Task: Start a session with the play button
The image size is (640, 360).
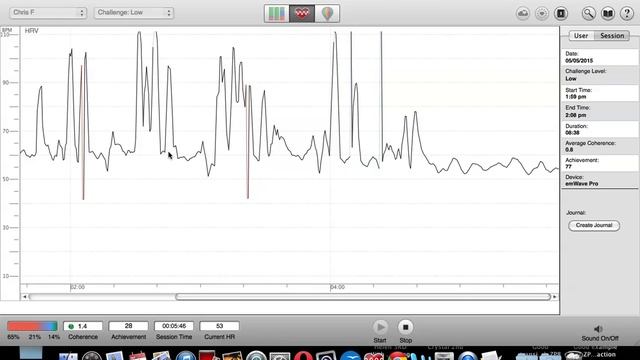Action: [x=380, y=327]
